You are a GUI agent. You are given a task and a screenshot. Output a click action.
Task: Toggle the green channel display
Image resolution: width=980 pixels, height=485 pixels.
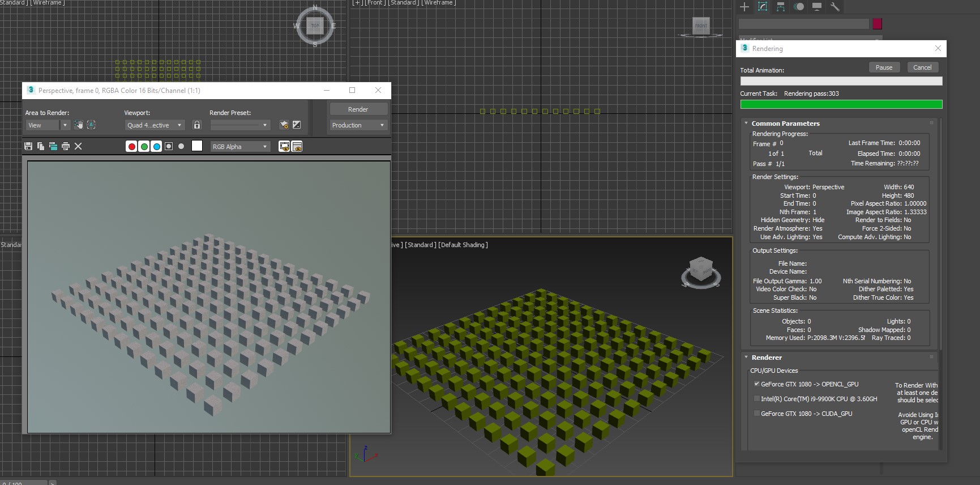[144, 147]
